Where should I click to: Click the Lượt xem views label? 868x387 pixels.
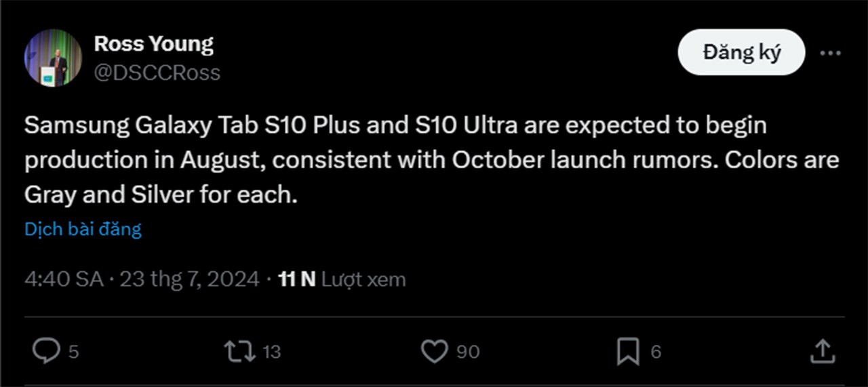pyautogui.click(x=363, y=279)
